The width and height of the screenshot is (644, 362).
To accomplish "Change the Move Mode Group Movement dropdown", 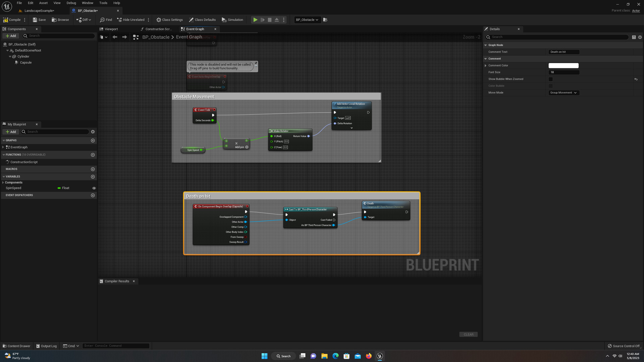I will tap(564, 93).
